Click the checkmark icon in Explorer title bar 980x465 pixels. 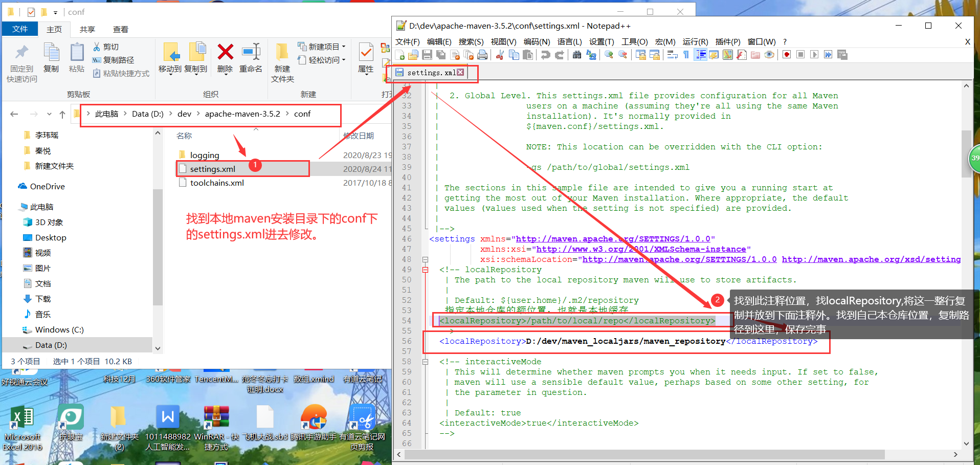pyautogui.click(x=31, y=12)
